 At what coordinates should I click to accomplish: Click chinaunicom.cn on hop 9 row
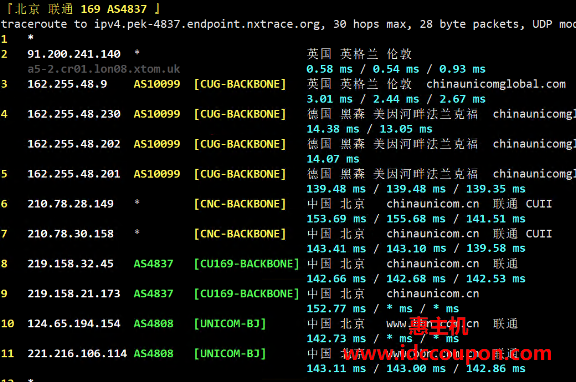[x=433, y=293]
